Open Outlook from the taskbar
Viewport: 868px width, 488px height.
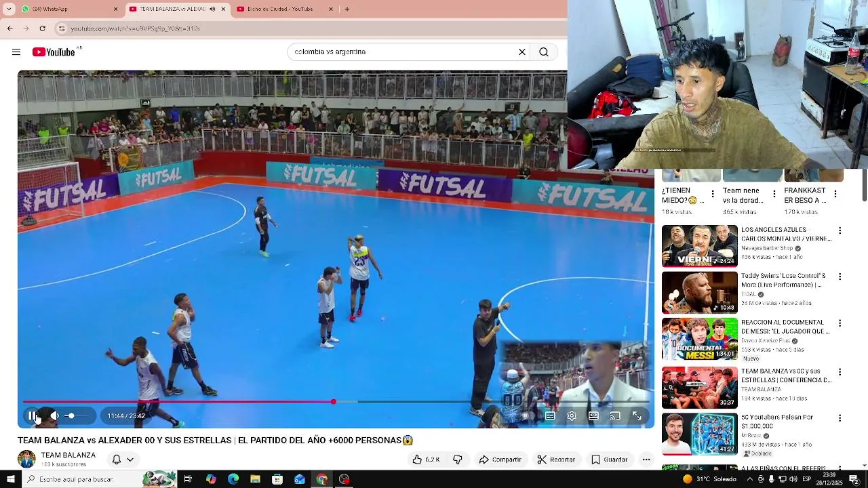pos(300,479)
